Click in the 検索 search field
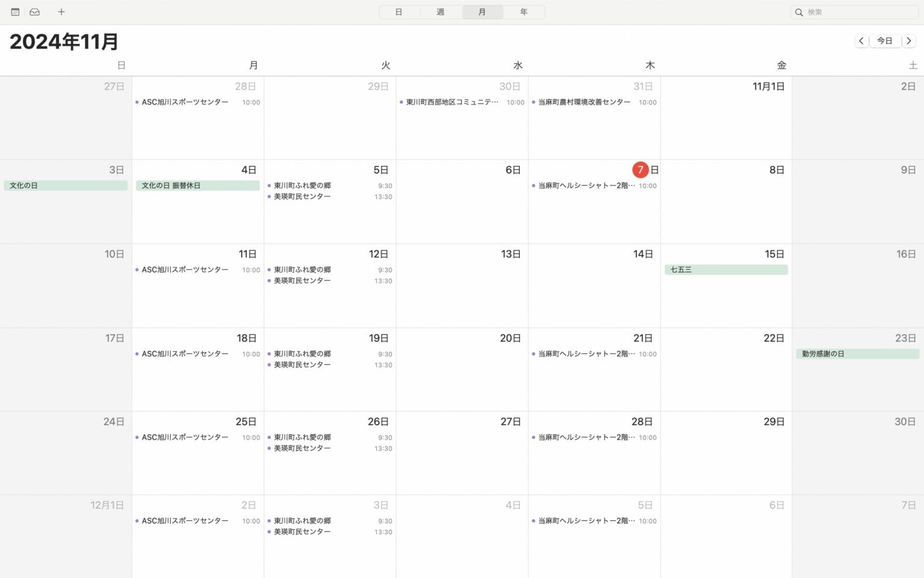The width and height of the screenshot is (924, 578). [860, 12]
